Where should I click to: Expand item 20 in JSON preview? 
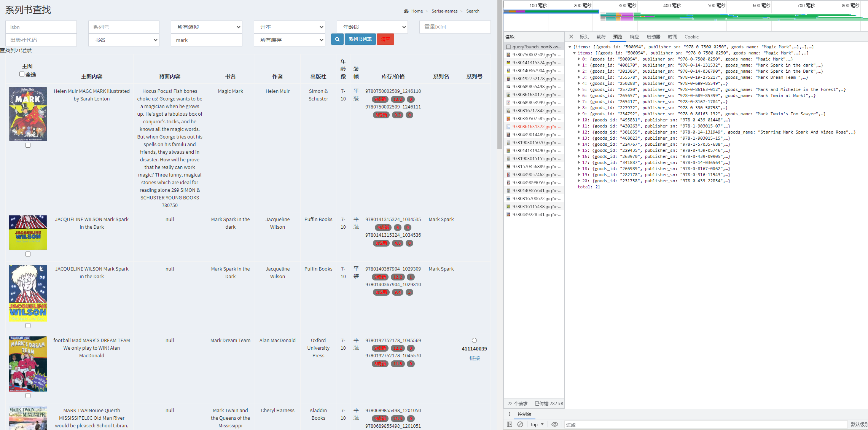(579, 181)
